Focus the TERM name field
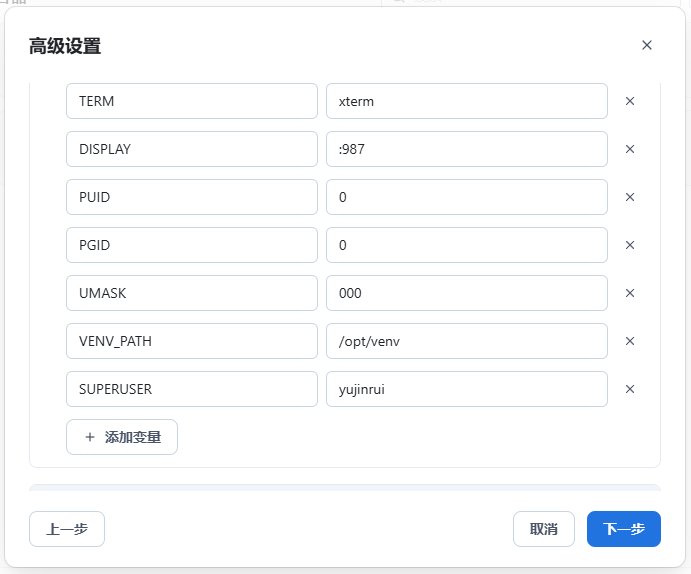The width and height of the screenshot is (691, 574). (x=191, y=101)
